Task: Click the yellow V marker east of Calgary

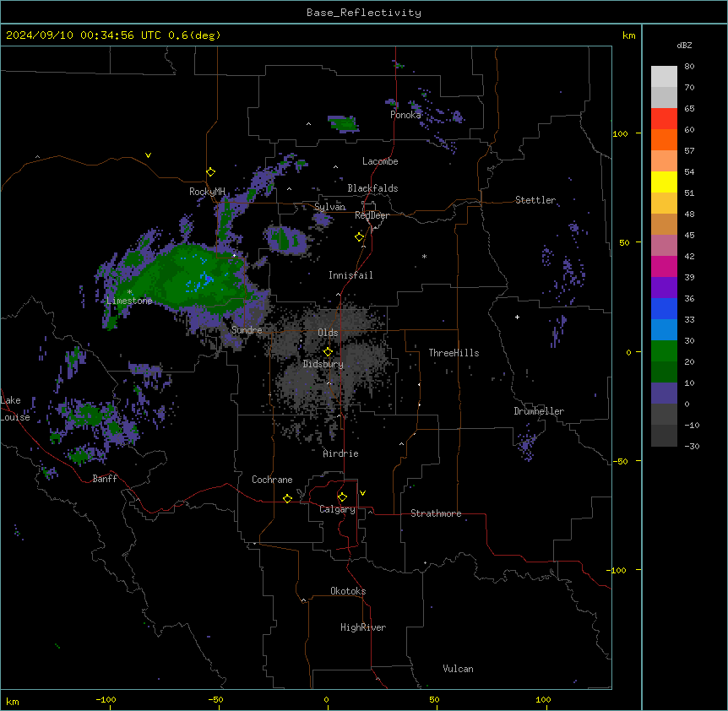Action: (x=362, y=493)
